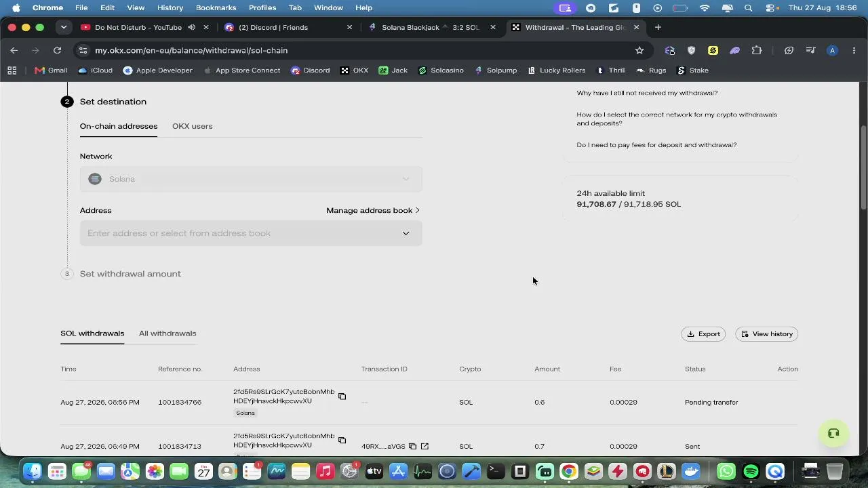Open the Bookmarks menu in menu bar
Viewport: 868px width, 488px height.
click(216, 8)
